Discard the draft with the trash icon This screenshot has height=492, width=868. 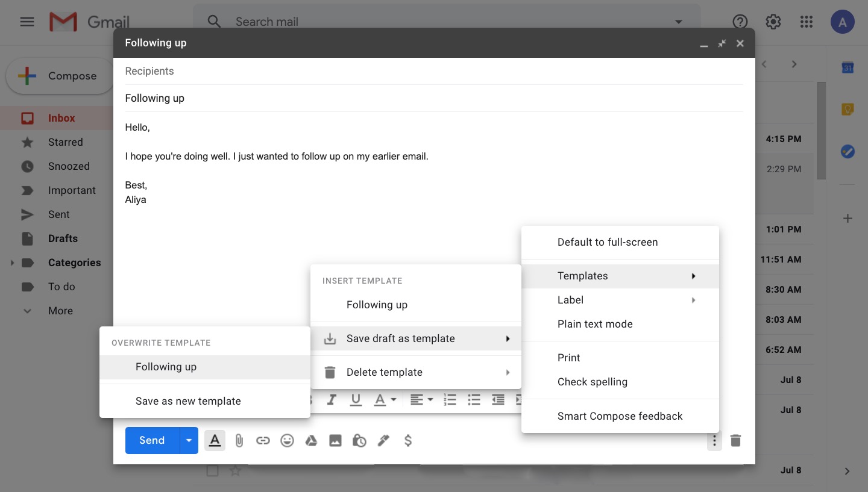(x=735, y=441)
